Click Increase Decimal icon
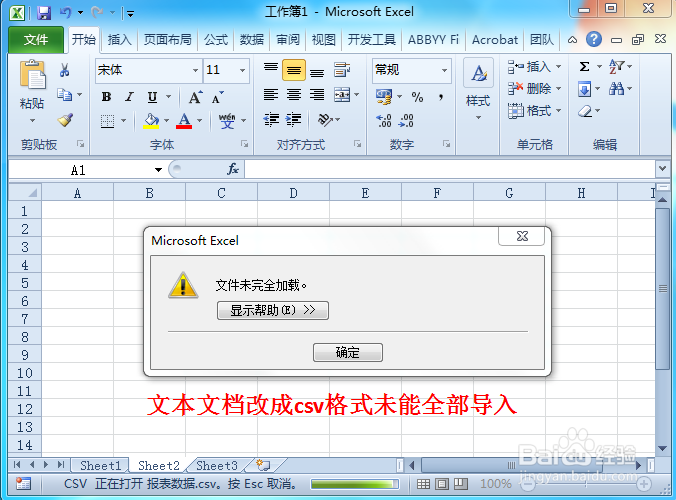676x500 pixels. (x=384, y=120)
